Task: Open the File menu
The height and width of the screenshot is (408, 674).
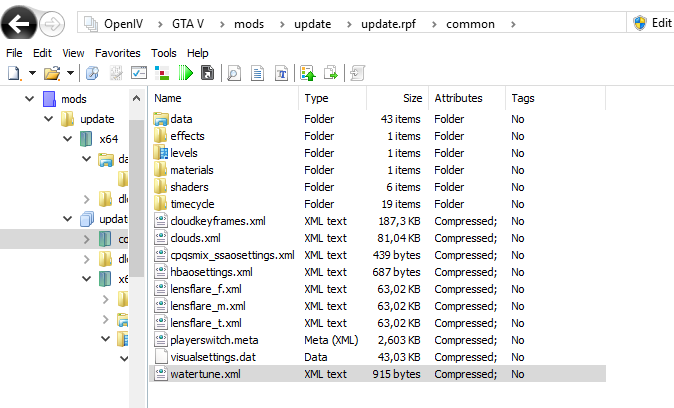Action: (x=14, y=53)
